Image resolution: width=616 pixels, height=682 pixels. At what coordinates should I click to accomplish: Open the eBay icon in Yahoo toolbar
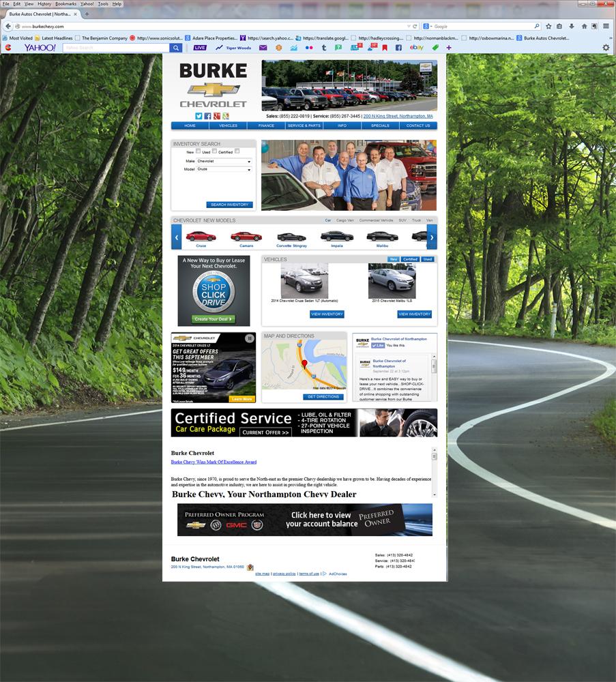pos(416,48)
